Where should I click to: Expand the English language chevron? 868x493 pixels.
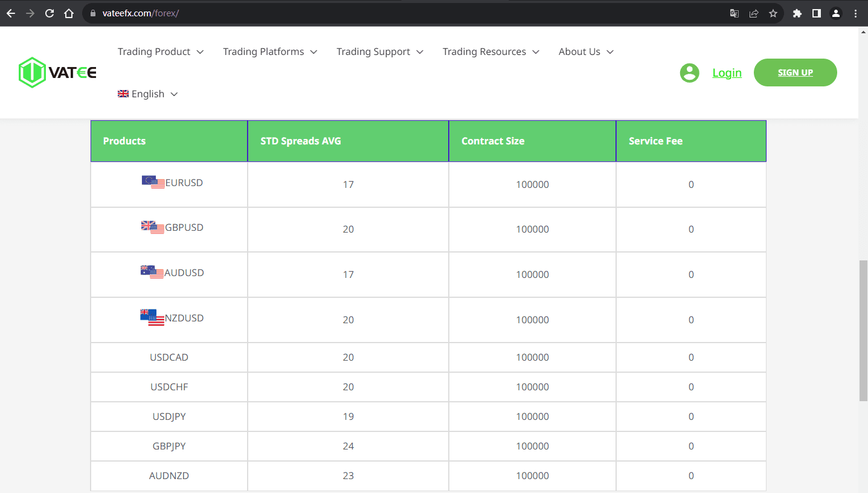coord(174,94)
